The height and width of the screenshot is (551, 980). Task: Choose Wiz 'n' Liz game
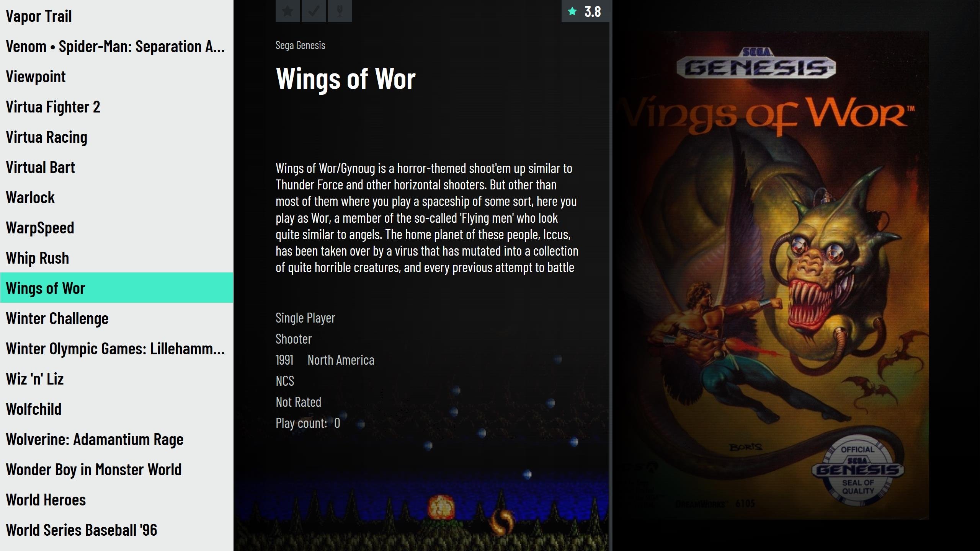117,379
